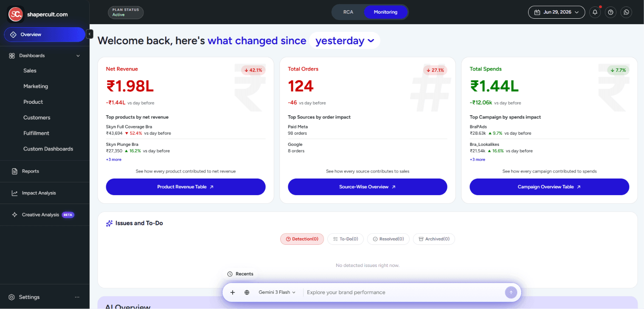The image size is (644, 309).
Task: Collapse the sidebar with arrow handle
Action: 90,34
